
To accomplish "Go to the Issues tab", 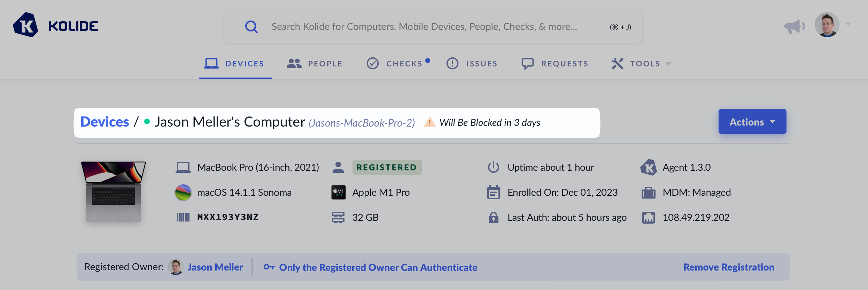I will (472, 64).
